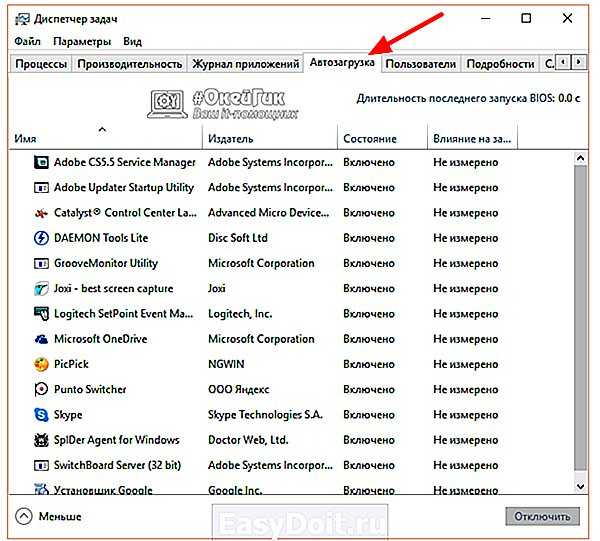This screenshot has width=600, height=541.
Task: Select the PicPick entry
Action: coord(291,364)
